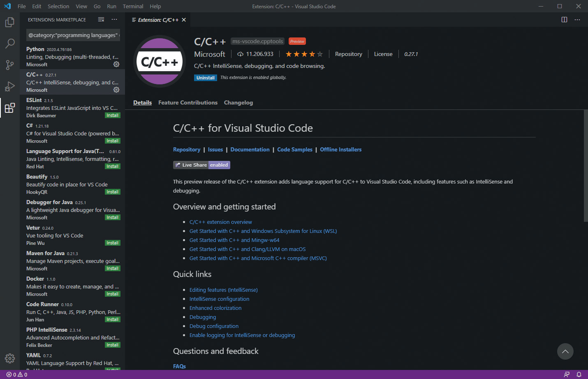Uninstall the C/C++ extension
This screenshot has height=379, width=588.
point(205,78)
